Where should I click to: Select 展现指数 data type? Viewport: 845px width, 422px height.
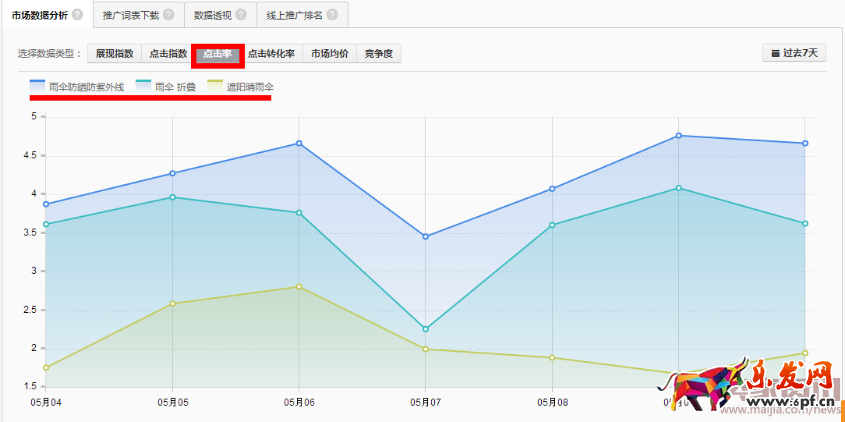pyautogui.click(x=114, y=53)
